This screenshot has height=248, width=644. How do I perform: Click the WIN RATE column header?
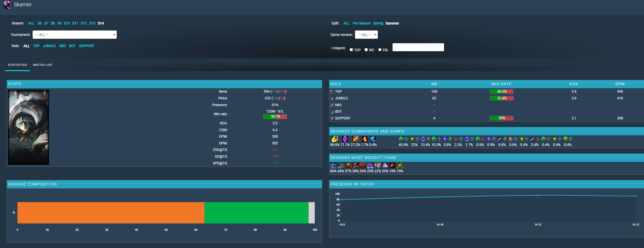pyautogui.click(x=501, y=84)
